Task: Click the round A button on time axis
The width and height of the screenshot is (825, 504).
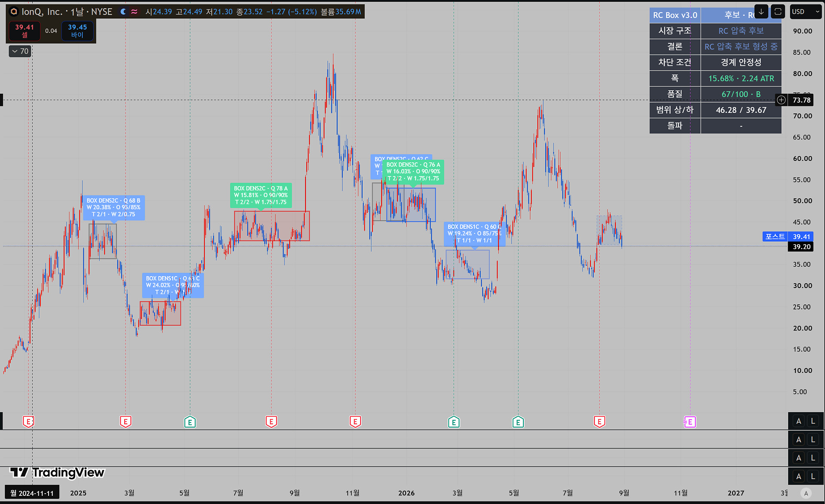Action: click(x=806, y=493)
